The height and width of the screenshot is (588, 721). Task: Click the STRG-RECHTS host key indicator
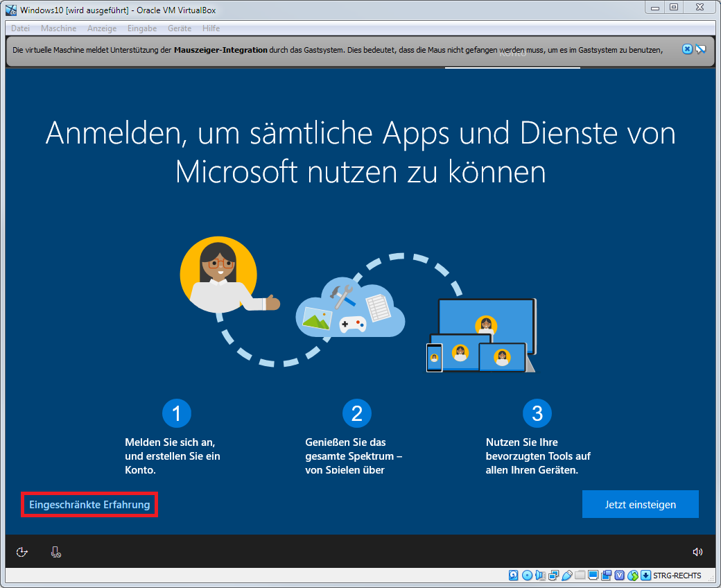[x=676, y=575]
